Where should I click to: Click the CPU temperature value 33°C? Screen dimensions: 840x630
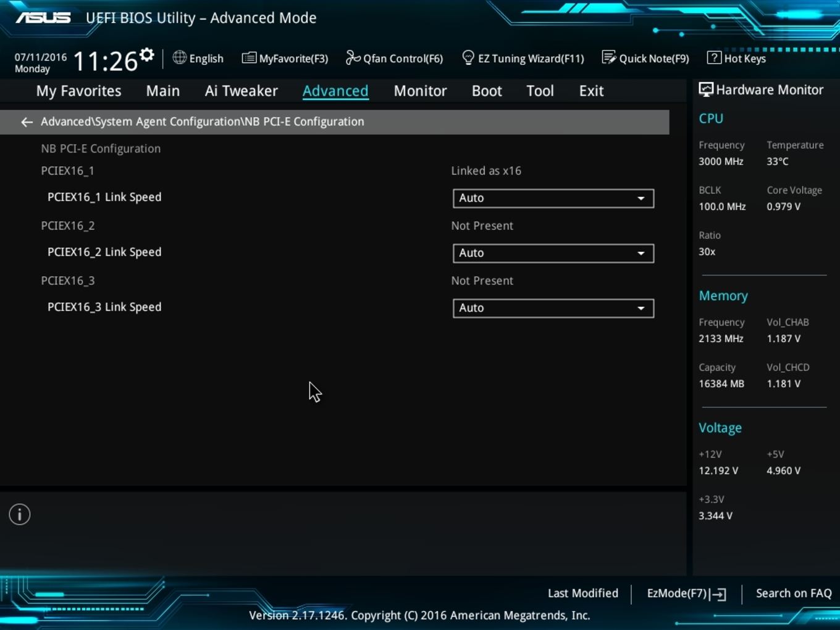pos(778,161)
